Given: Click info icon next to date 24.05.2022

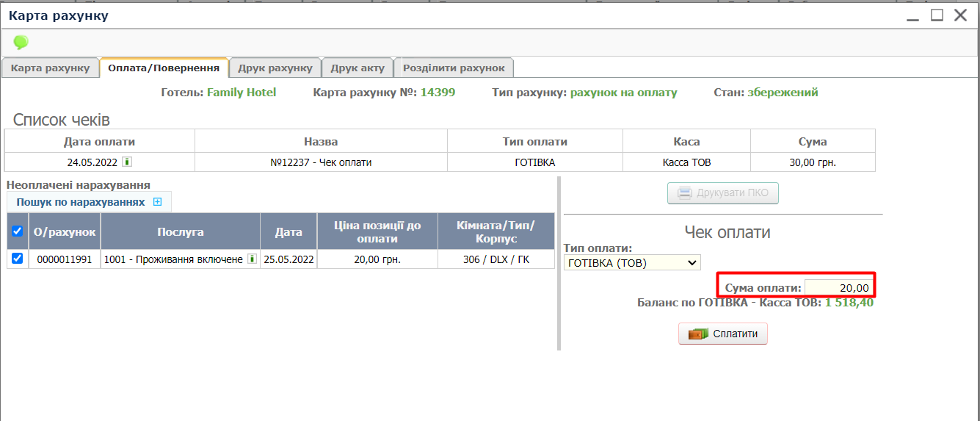Looking at the screenshot, I should point(126,162).
